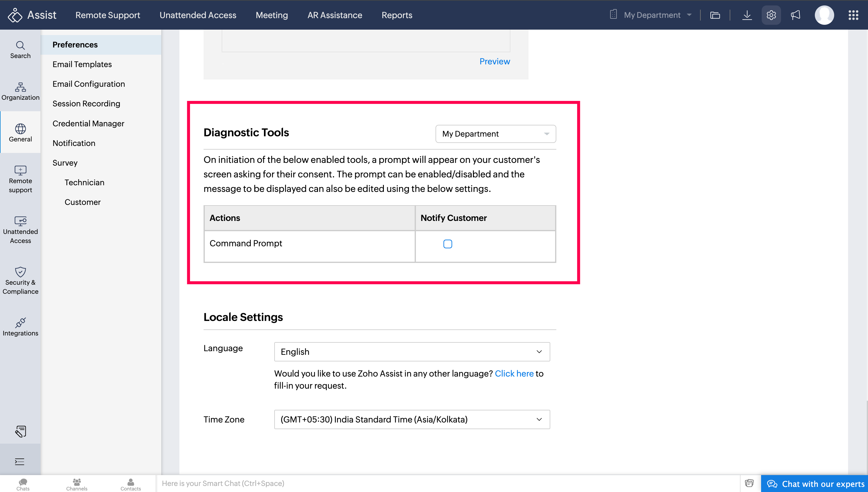The height and width of the screenshot is (492, 868).
Task: Open the Time Zone dropdown
Action: [x=412, y=419]
